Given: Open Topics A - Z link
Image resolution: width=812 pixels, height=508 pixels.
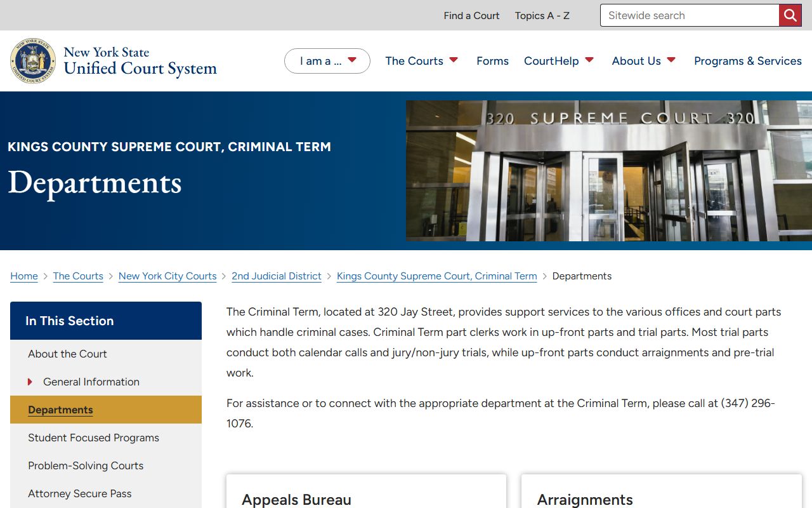Looking at the screenshot, I should 542,15.
